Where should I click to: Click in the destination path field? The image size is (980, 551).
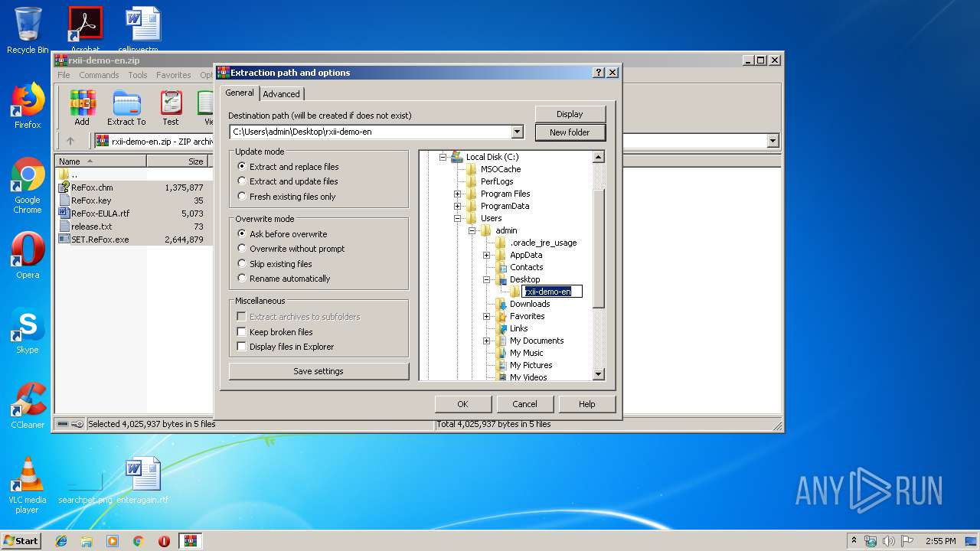click(371, 132)
